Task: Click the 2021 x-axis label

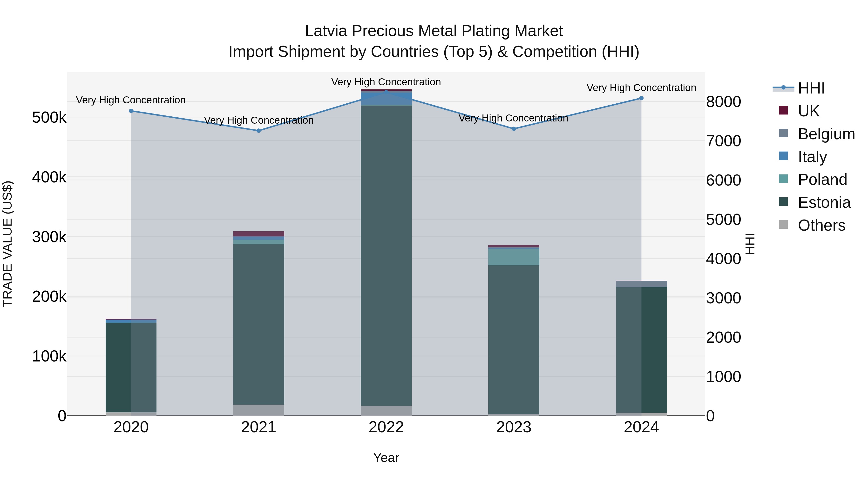Action: 259,427
